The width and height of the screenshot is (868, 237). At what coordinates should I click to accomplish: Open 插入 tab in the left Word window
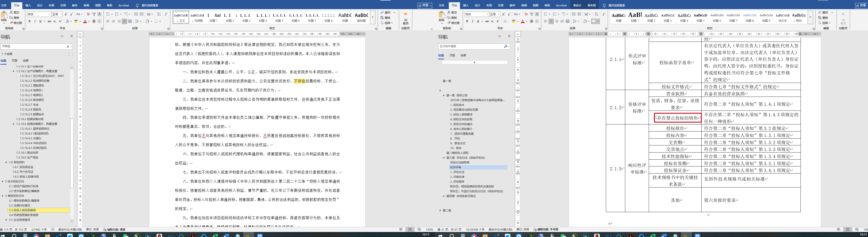[28, 5]
